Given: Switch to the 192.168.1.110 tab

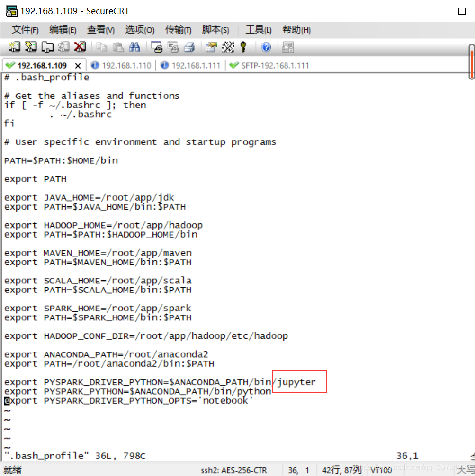Looking at the screenshot, I should click(122, 66).
